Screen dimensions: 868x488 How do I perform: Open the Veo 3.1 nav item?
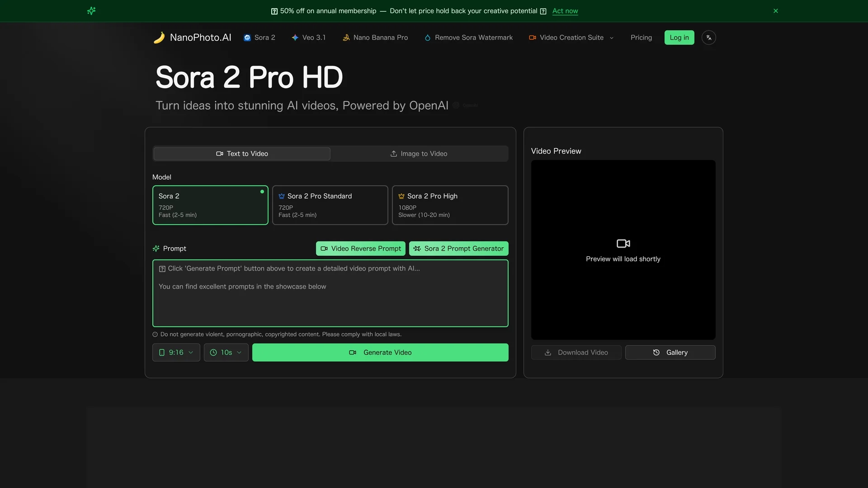click(308, 38)
